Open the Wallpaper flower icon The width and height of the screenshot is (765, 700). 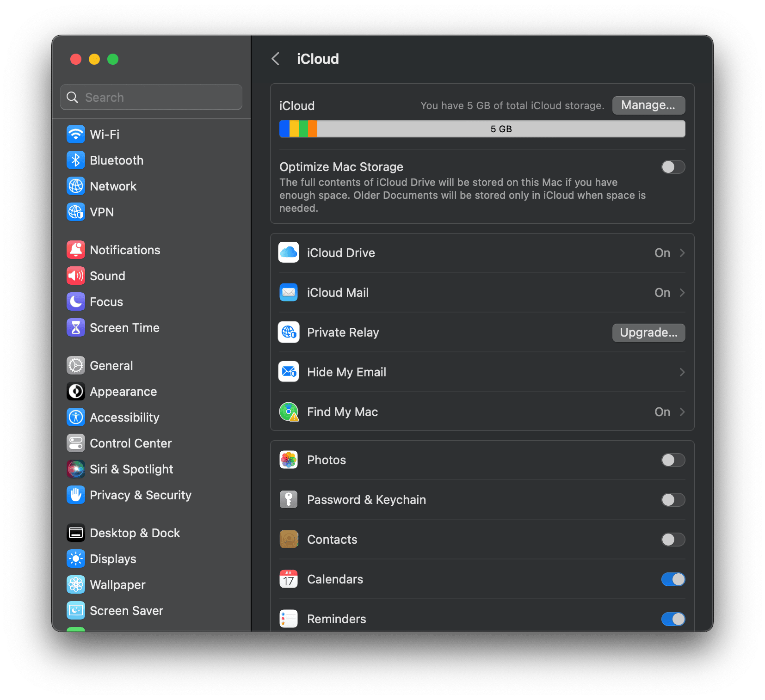pos(76,585)
